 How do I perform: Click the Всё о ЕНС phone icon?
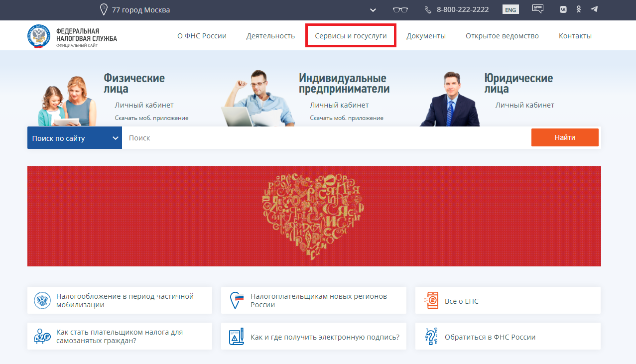[431, 301]
